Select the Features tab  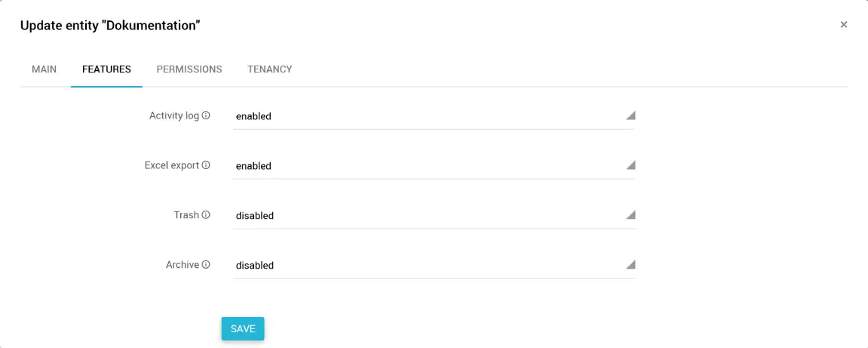coord(106,69)
